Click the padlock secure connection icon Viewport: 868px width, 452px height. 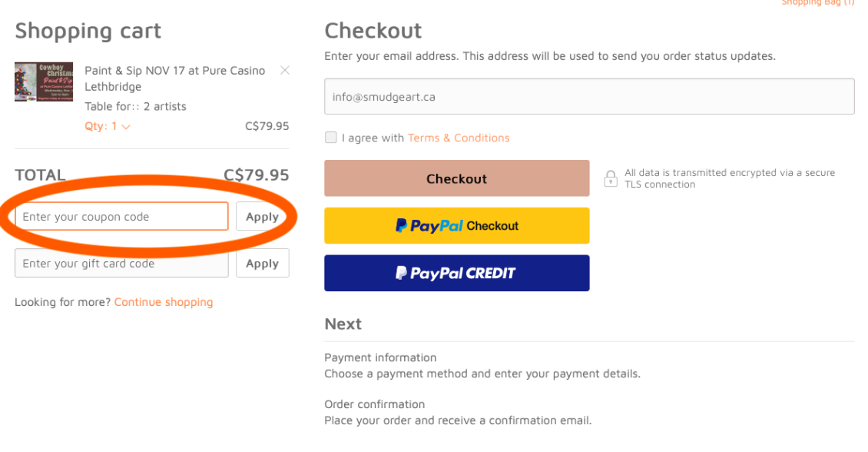610,178
